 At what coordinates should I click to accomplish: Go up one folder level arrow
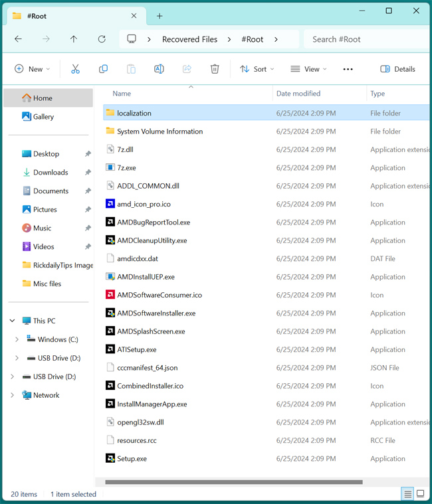(74, 39)
